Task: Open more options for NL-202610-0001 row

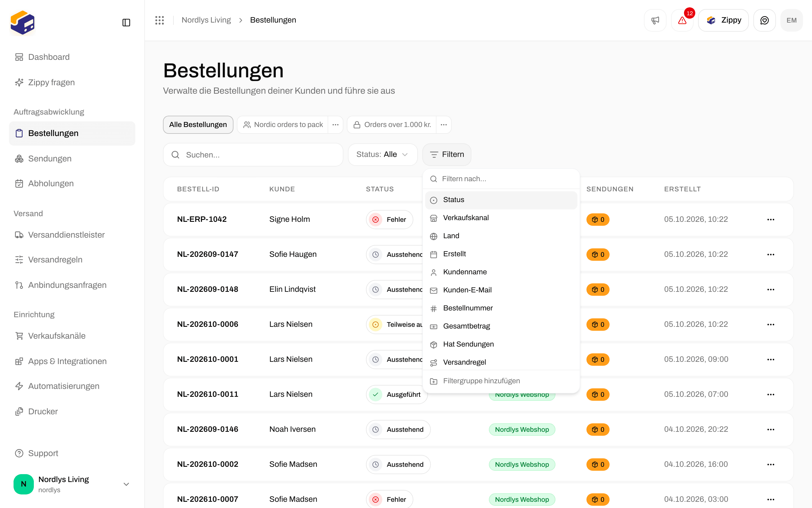Action: point(771,360)
